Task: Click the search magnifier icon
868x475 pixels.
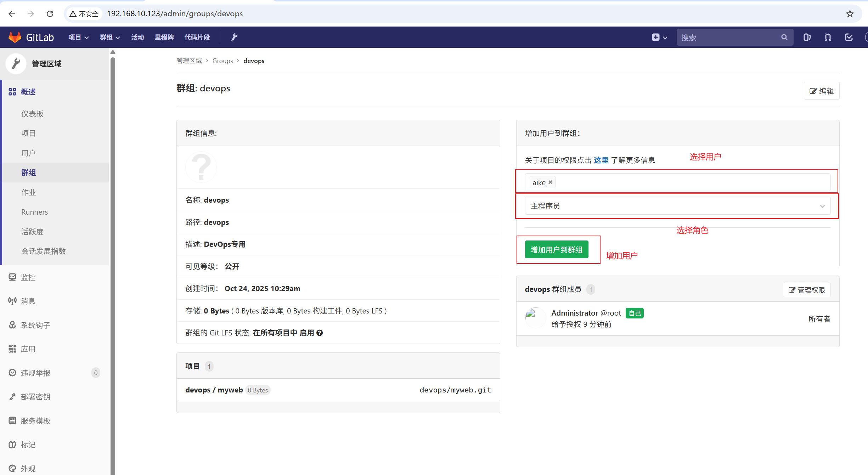Action: [784, 37]
